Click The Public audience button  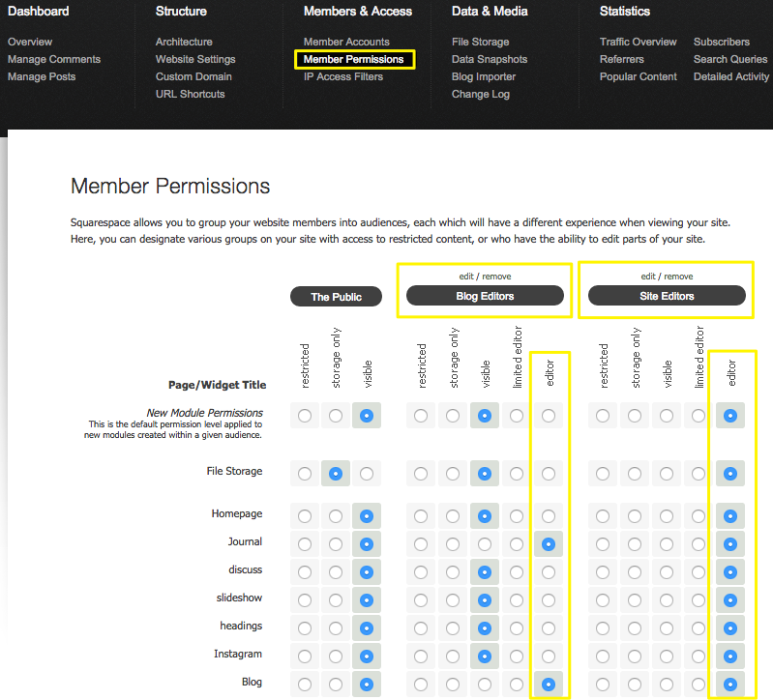click(x=336, y=297)
